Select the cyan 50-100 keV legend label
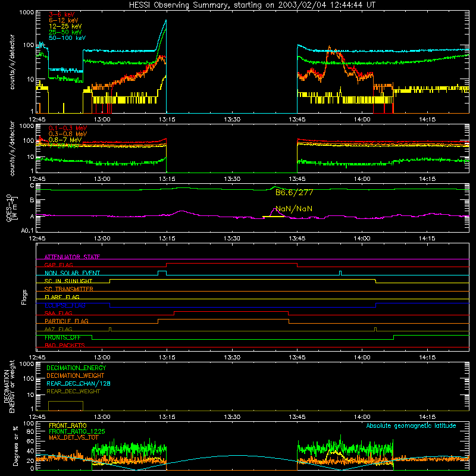The width and height of the screenshot is (476, 476). pyautogui.click(x=67, y=38)
